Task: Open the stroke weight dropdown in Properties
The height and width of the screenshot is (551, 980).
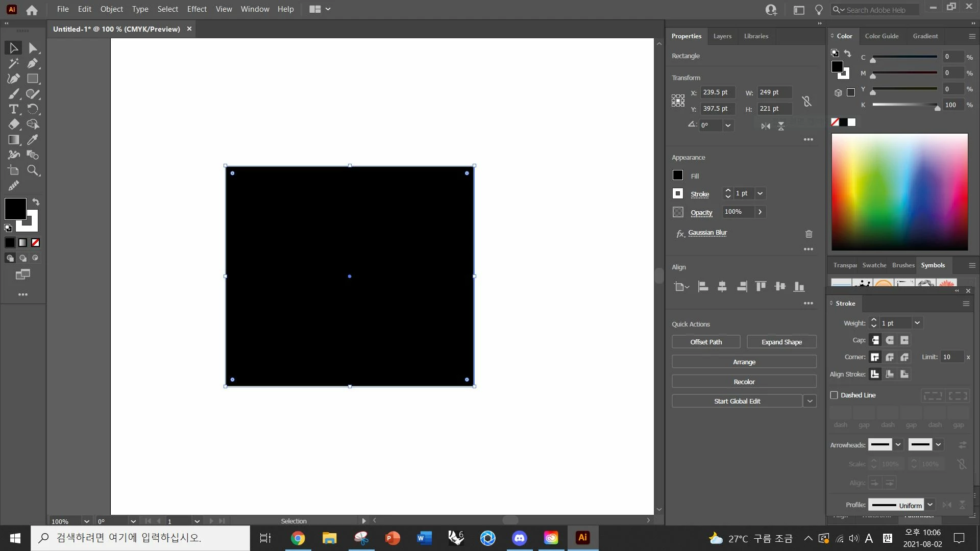Action: click(x=760, y=193)
